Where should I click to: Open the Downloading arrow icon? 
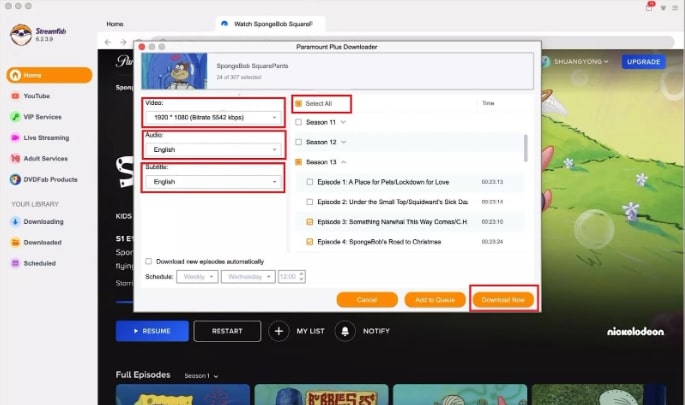coord(15,222)
